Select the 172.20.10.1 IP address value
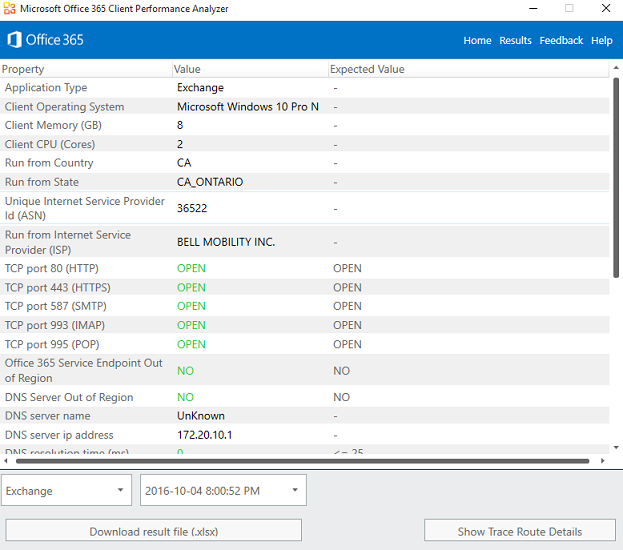This screenshot has width=623, height=550. 204,435
